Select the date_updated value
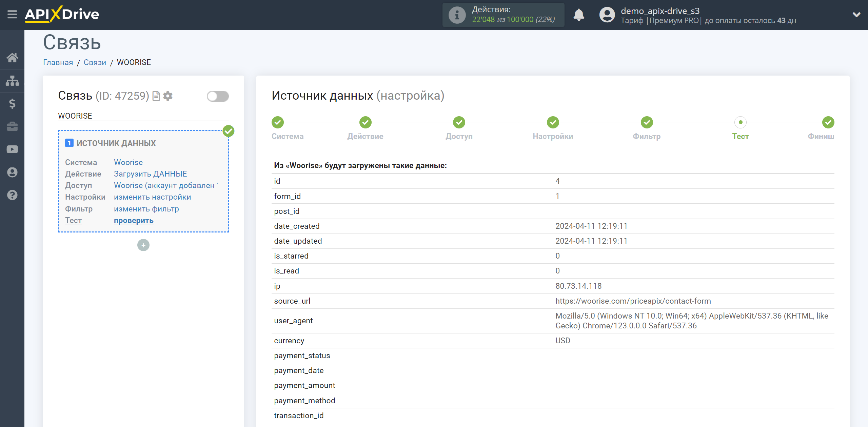This screenshot has height=427, width=868. point(591,241)
